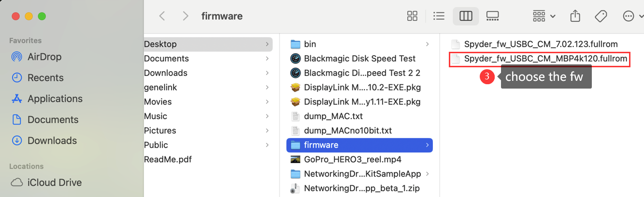Viewport: 644px width, 197px height.
Task: Select DisplayLink M....10.2-EXE.pkg
Action: coord(359,87)
